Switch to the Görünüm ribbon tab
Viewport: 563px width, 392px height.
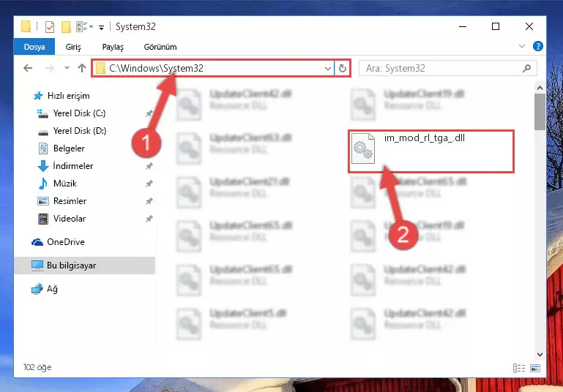[160, 47]
